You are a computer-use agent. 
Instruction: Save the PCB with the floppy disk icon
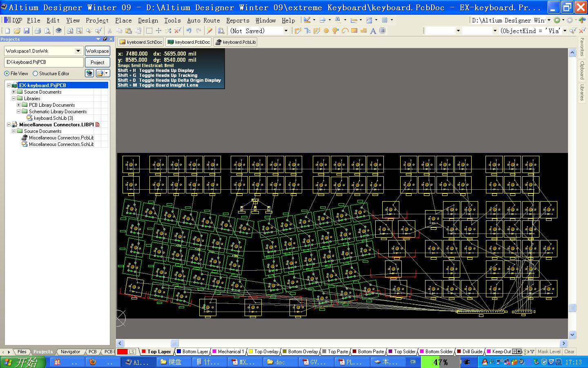27,31
